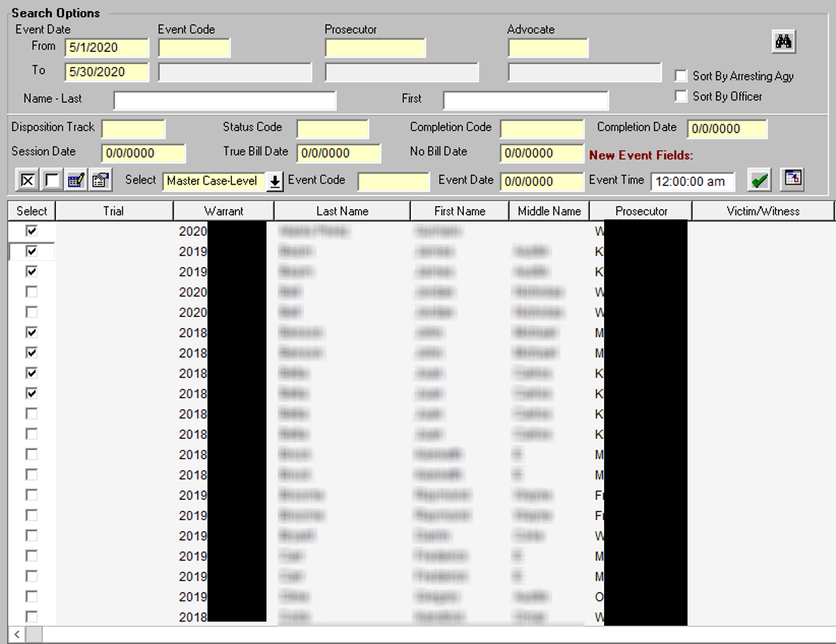Sort by the Last Name column header
Image resolution: width=836 pixels, height=644 pixels.
[342, 211]
